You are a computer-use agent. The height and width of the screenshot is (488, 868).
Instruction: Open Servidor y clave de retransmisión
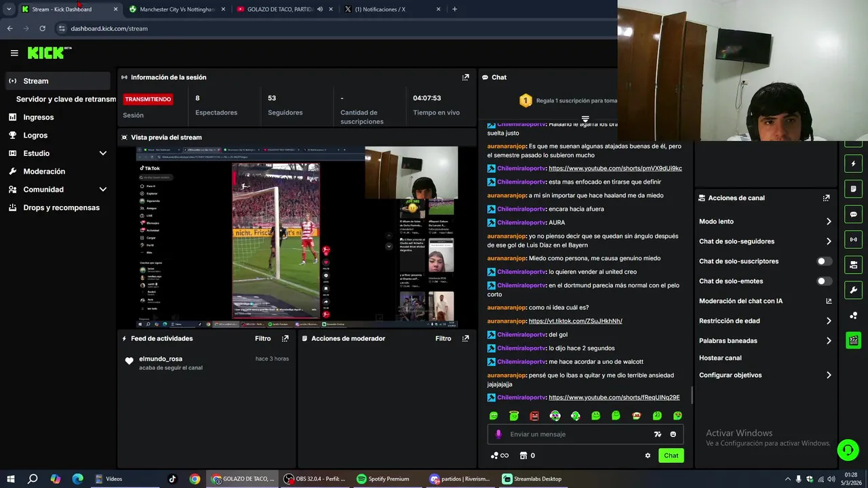click(66, 99)
